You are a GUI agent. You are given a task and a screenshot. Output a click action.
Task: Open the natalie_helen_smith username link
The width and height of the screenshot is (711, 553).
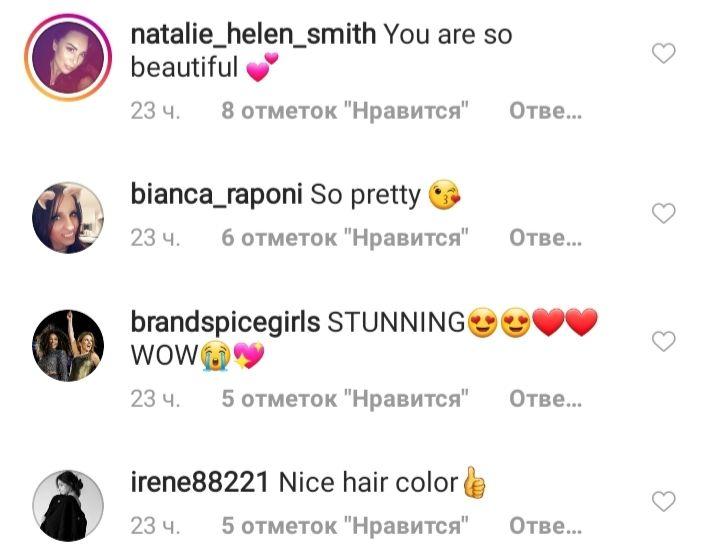(253, 34)
